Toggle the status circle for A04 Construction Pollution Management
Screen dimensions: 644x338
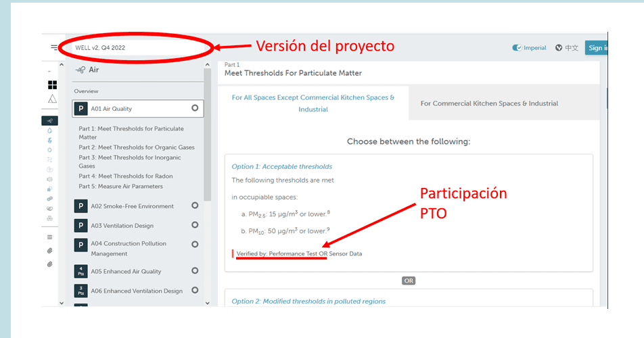195,244
